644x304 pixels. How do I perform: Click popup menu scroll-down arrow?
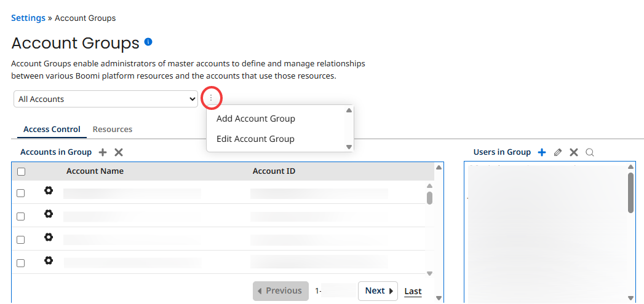(349, 147)
